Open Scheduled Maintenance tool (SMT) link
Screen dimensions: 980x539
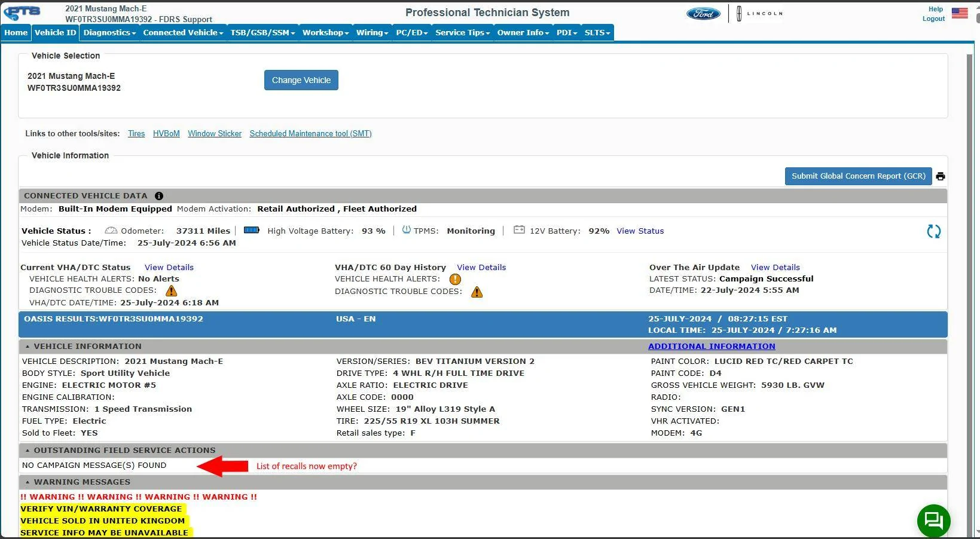tap(311, 134)
